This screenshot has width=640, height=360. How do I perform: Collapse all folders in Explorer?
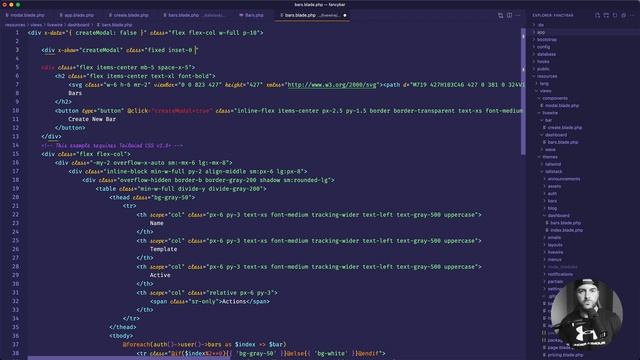tap(623, 16)
